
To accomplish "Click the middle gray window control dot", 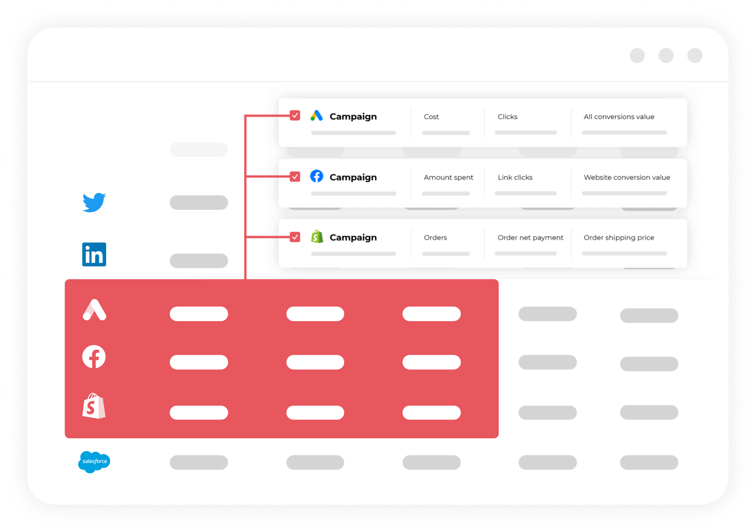I will 666,55.
